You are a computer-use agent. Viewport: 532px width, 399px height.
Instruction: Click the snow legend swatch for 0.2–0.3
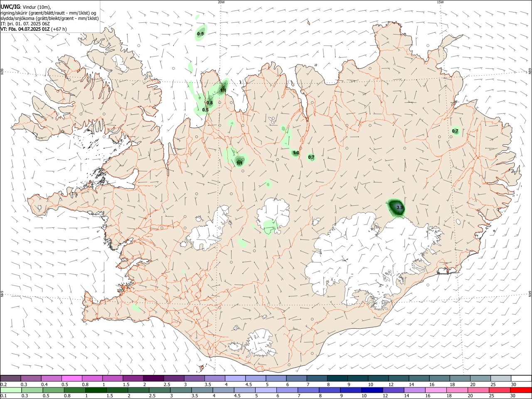pyautogui.click(x=10, y=378)
